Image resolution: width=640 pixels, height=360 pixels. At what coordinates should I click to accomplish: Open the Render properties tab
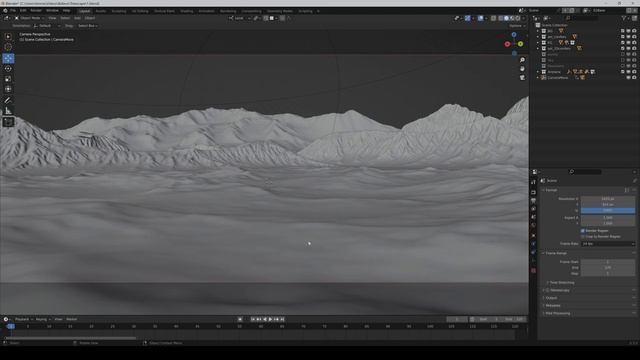(533, 192)
